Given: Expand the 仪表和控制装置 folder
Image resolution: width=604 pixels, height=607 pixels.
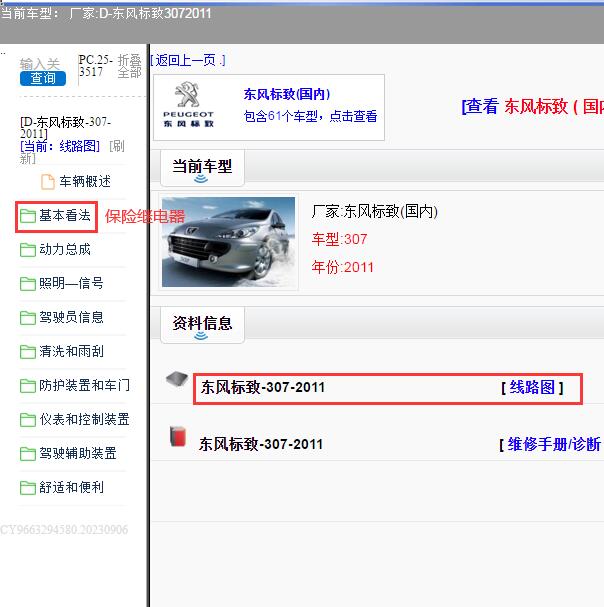Looking at the screenshot, I should [x=84, y=419].
